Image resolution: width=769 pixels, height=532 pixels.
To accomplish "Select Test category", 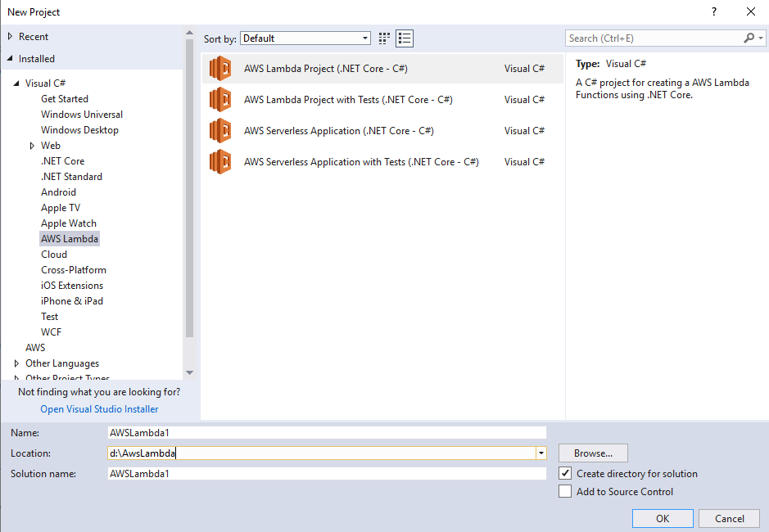I will (x=49, y=317).
